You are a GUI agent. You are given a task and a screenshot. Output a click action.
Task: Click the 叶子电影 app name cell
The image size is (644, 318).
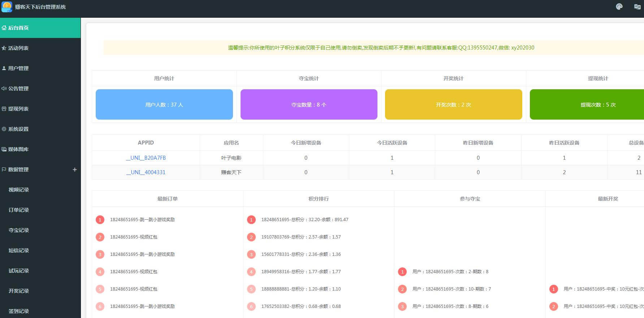232,158
